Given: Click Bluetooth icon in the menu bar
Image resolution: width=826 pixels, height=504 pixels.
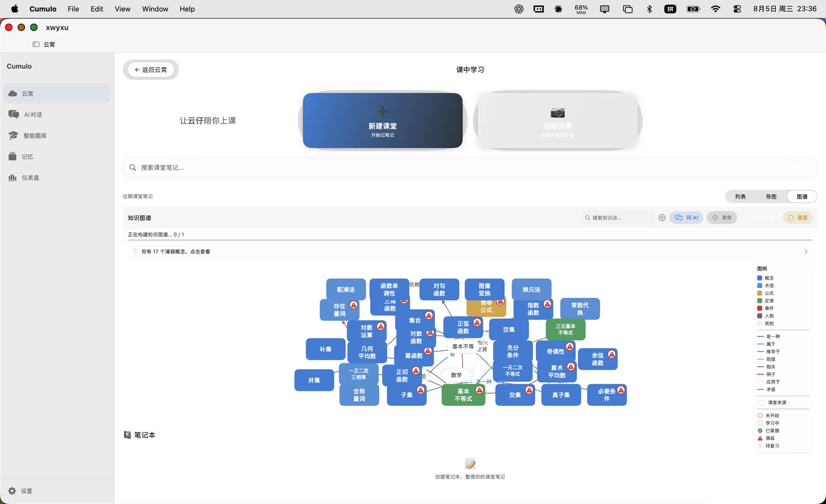Looking at the screenshot, I should click(649, 9).
